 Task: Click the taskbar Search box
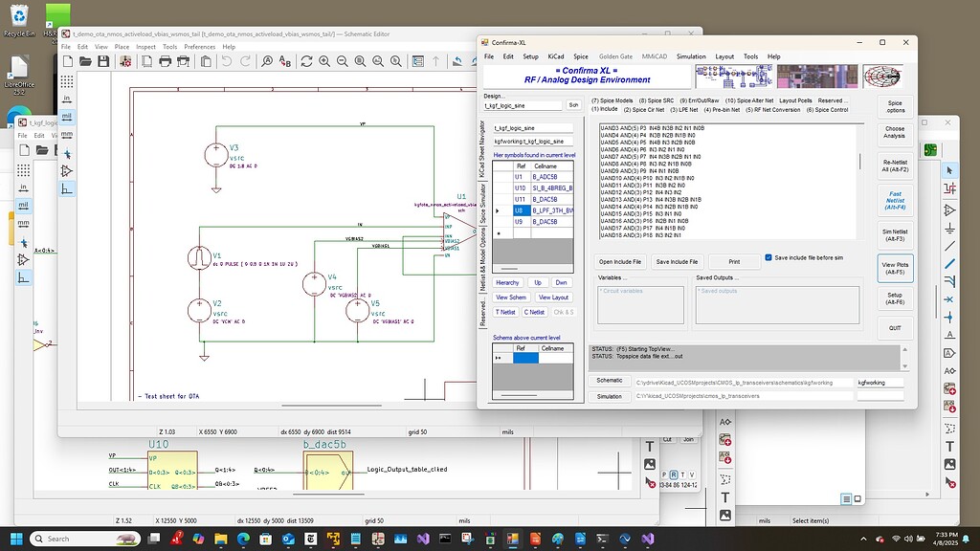[x=85, y=539]
